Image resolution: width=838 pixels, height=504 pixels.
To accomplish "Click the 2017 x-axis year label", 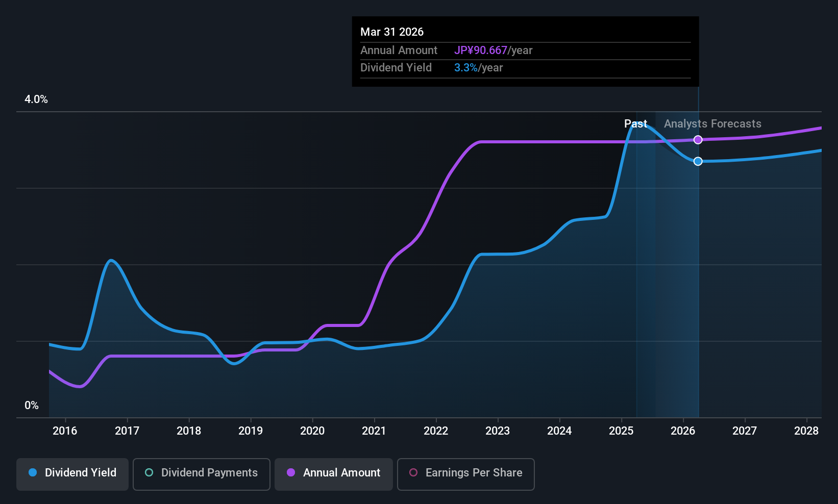I will coord(127,431).
